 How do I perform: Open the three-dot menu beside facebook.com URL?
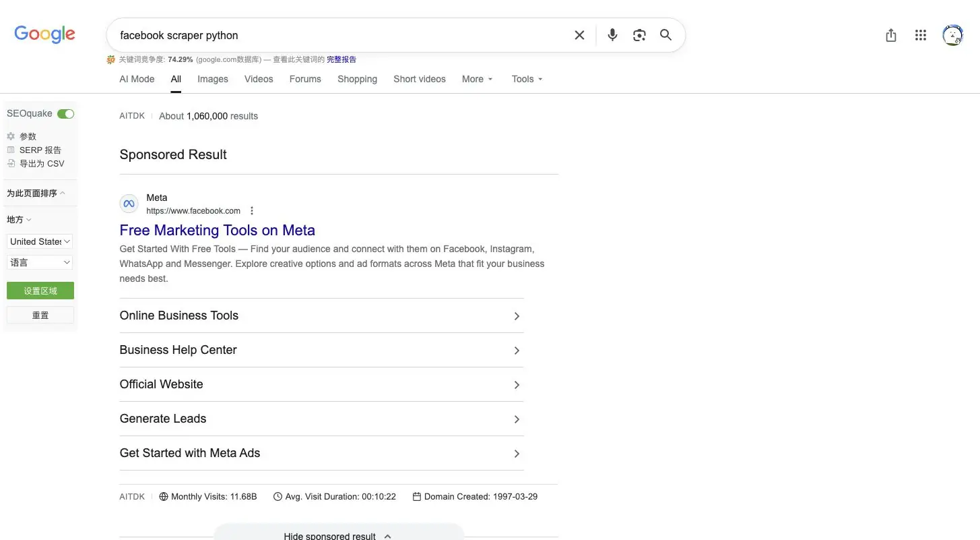(x=252, y=210)
